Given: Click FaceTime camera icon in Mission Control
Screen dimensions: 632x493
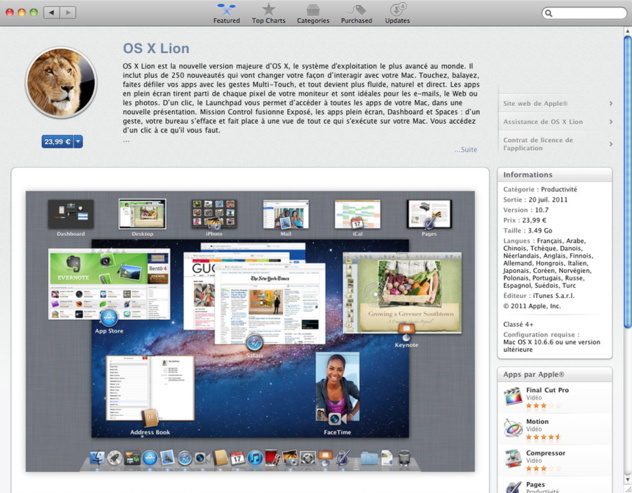Looking at the screenshot, I should tap(337, 419).
